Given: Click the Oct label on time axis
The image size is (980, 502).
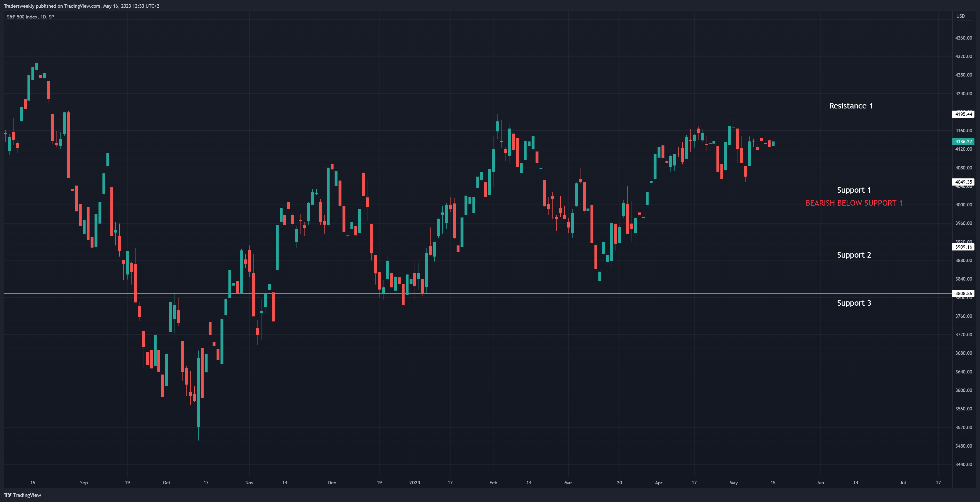Looking at the screenshot, I should (167, 483).
